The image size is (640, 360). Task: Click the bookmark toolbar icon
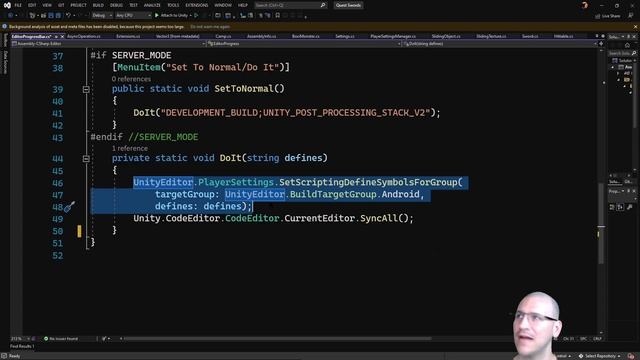pyautogui.click(x=278, y=16)
